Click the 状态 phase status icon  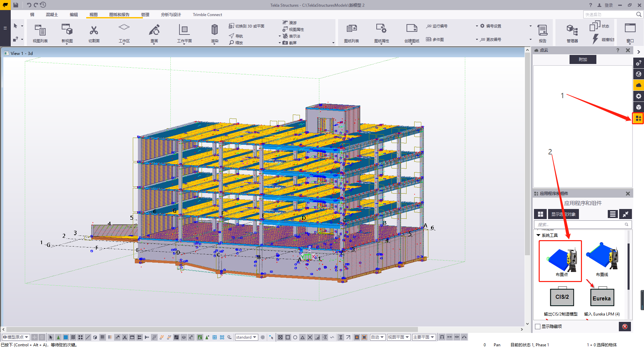[x=595, y=26]
